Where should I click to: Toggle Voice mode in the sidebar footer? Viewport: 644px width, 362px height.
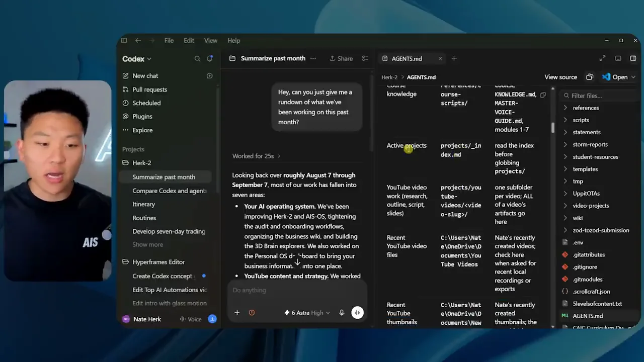tap(191, 319)
